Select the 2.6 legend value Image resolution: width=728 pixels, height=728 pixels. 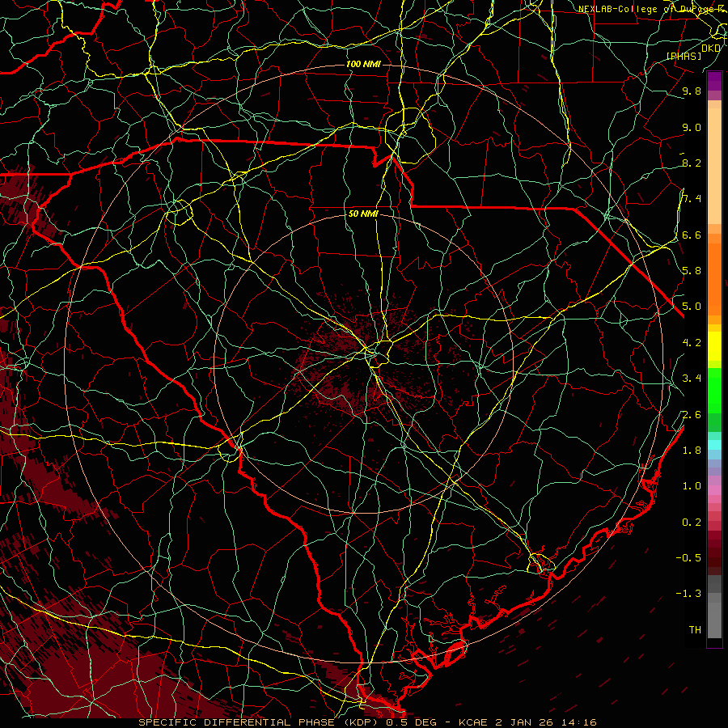click(692, 415)
